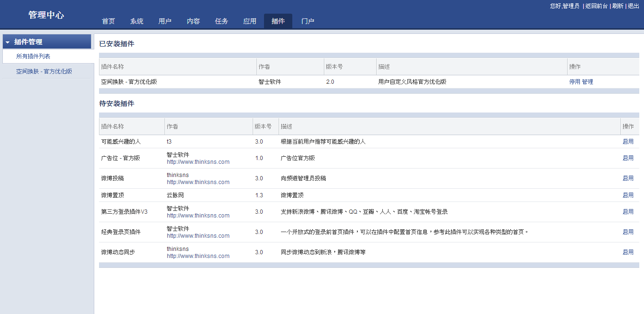Open the 应用 tab

click(250, 21)
